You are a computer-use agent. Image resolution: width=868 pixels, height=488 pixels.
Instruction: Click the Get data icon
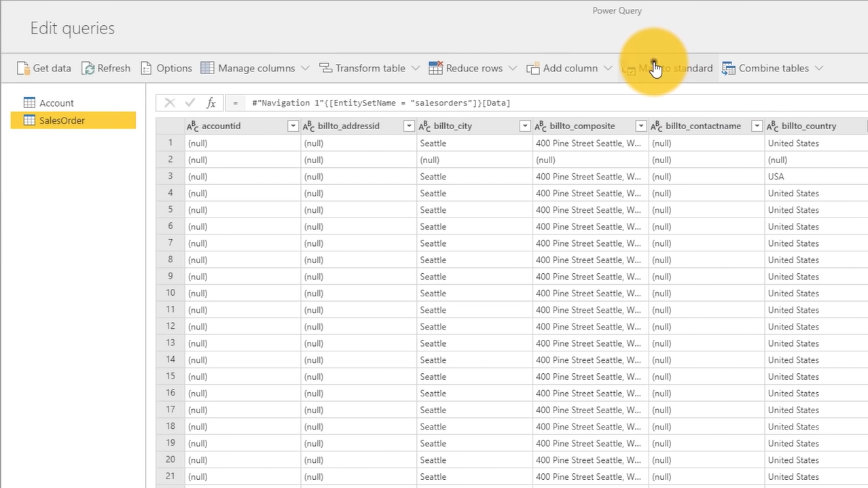[x=23, y=68]
